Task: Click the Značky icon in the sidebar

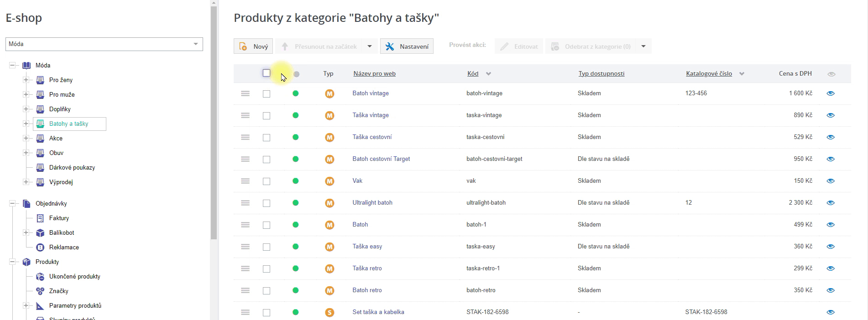Action: 40,291
